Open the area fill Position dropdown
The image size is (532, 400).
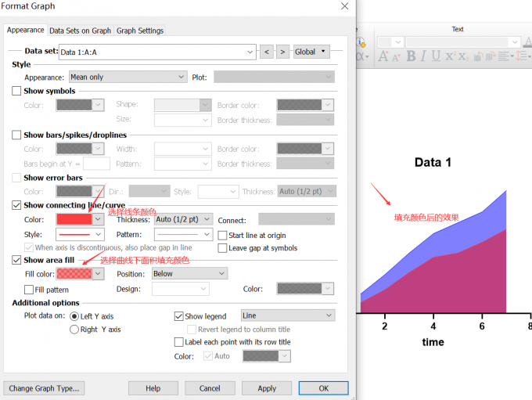pyautogui.click(x=222, y=274)
